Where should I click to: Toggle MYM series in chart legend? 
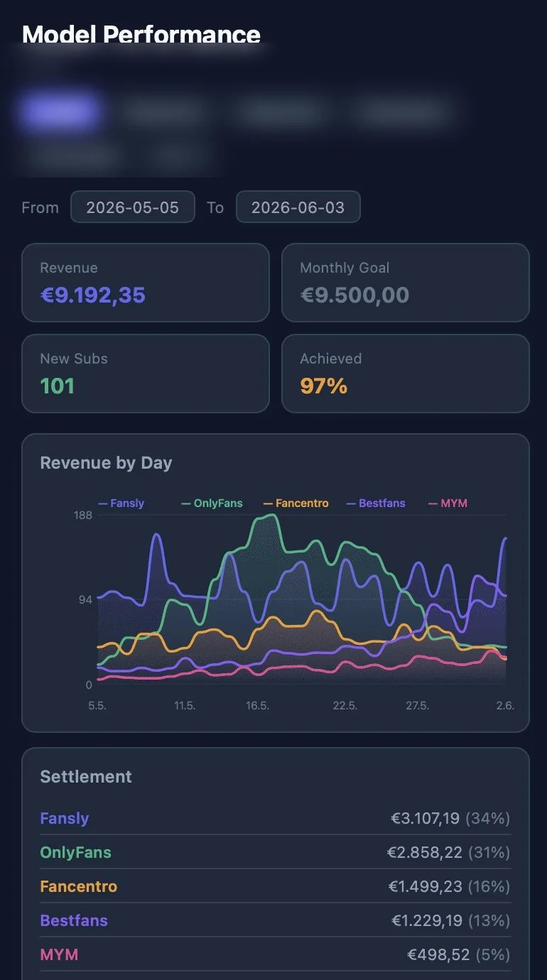[x=448, y=503]
